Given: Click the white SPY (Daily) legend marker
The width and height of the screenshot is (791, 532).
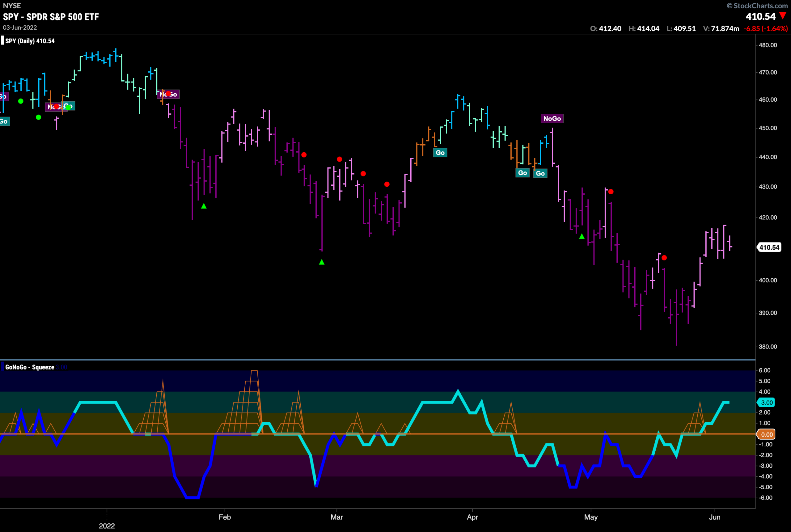Looking at the screenshot, I should coord(2,41).
